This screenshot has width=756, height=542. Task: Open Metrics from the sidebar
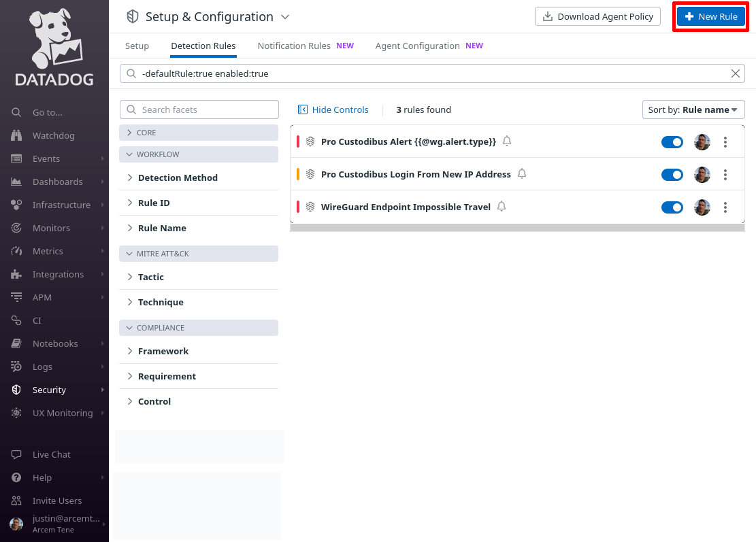coord(48,251)
